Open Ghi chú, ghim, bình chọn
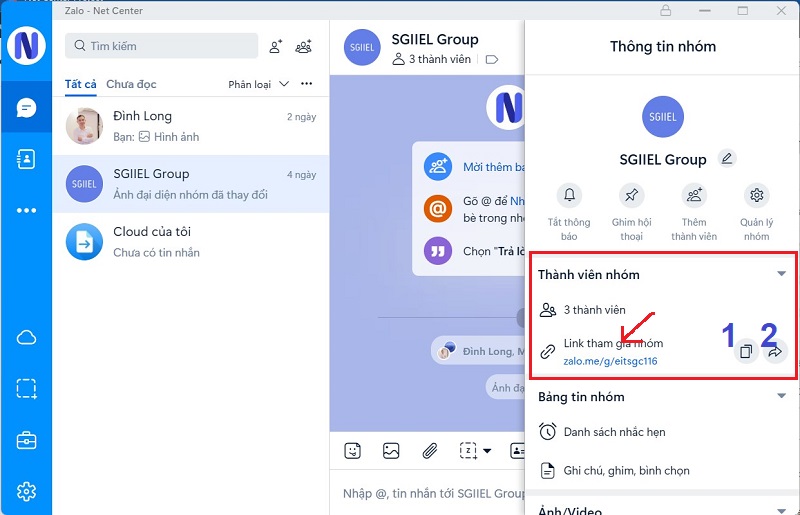 point(662,471)
